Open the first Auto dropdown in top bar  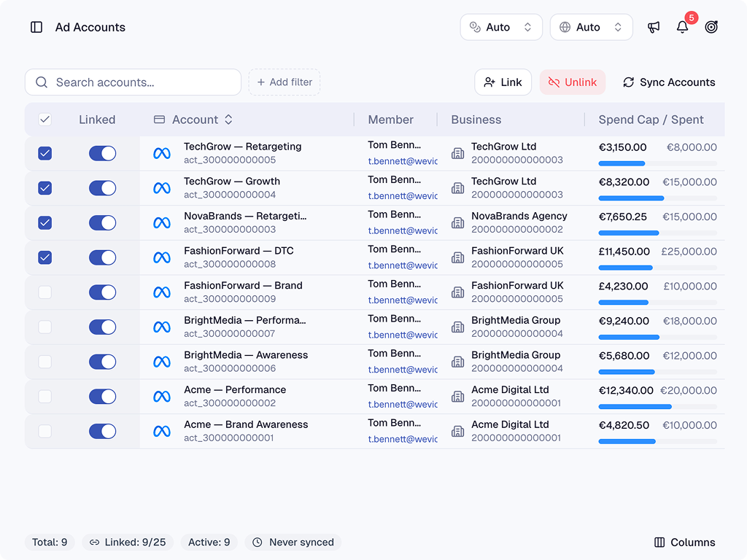coord(501,27)
